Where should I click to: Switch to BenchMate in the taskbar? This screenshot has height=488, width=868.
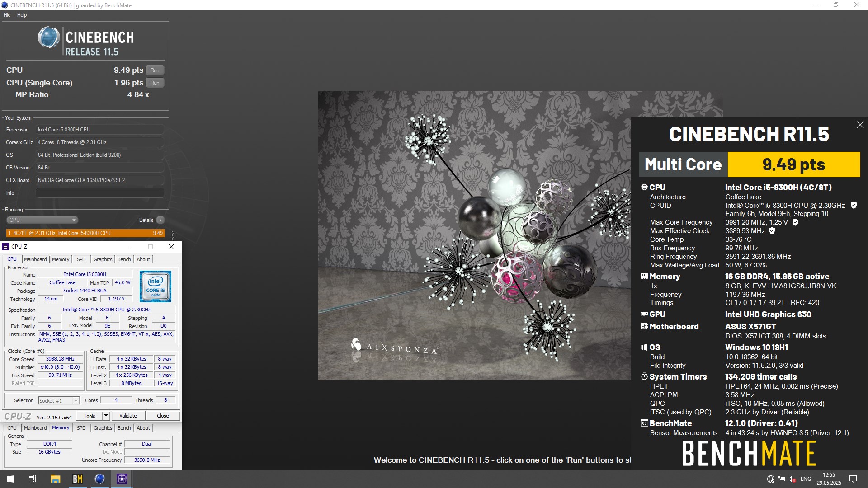pyautogui.click(x=77, y=479)
